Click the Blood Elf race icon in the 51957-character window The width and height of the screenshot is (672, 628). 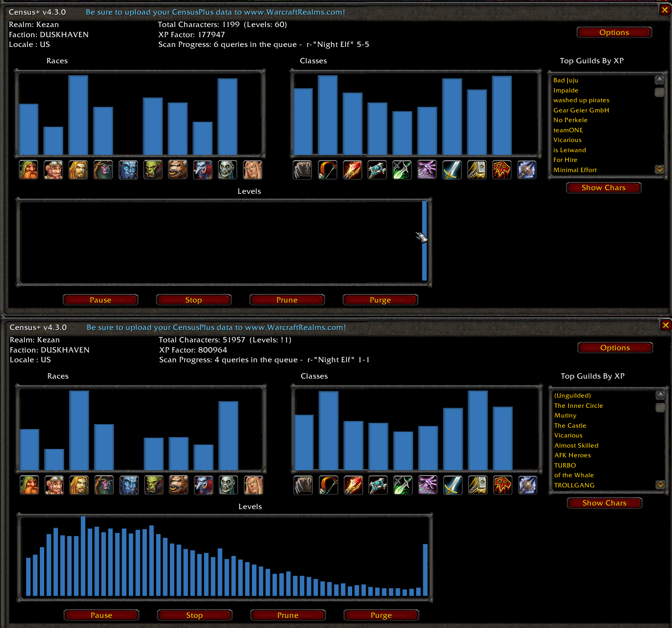[x=253, y=485]
